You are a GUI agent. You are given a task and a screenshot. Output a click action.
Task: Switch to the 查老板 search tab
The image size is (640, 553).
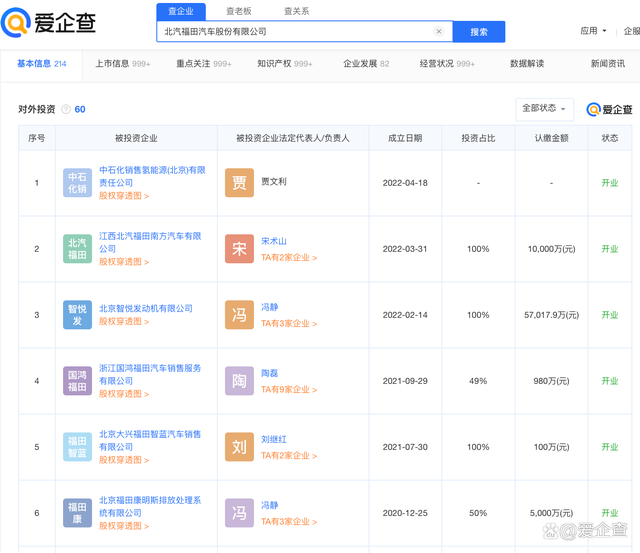(x=238, y=11)
